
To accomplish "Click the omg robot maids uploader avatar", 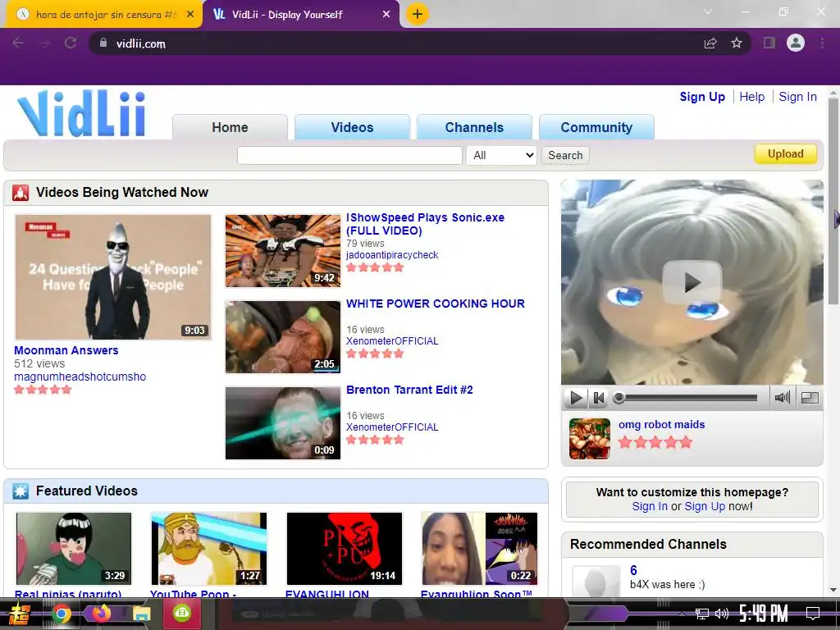I will pos(589,439).
